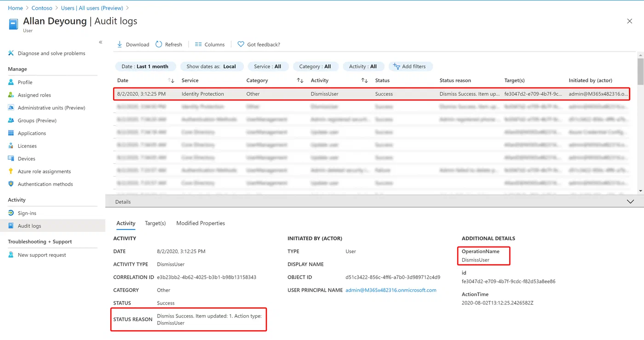Click the Add filters button label
This screenshot has width=644, height=340.
(x=414, y=66)
